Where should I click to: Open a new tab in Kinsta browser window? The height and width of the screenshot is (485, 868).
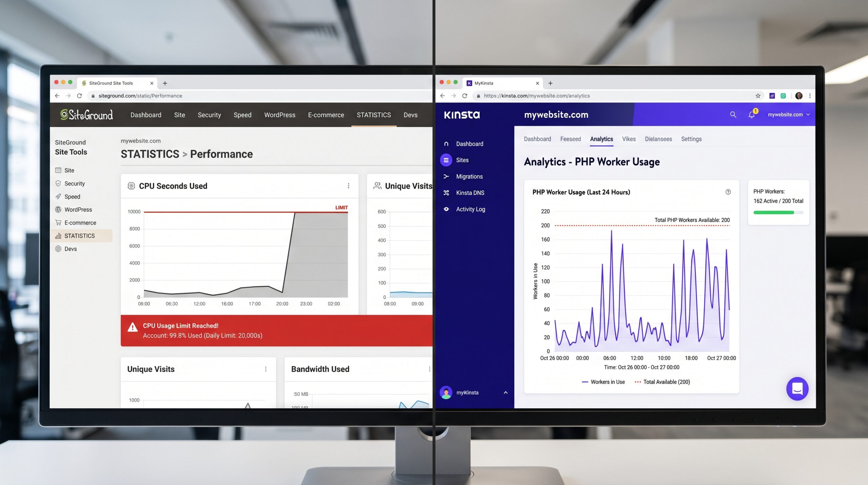click(550, 83)
